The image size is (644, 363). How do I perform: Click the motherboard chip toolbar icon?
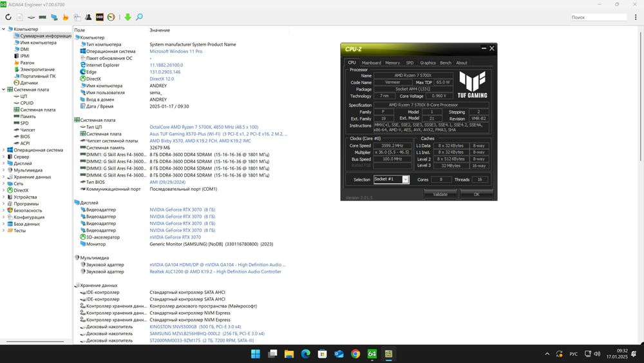pos(31,17)
